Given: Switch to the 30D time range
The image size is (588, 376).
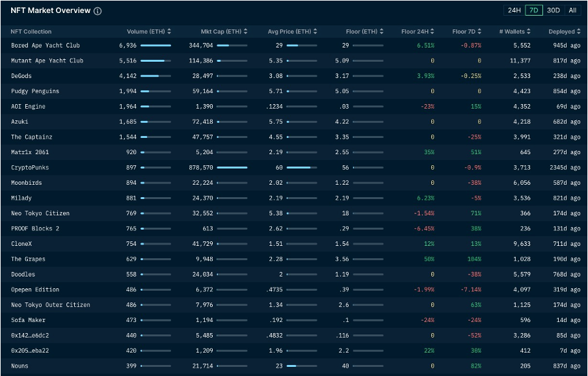Looking at the screenshot, I should click(x=554, y=10).
